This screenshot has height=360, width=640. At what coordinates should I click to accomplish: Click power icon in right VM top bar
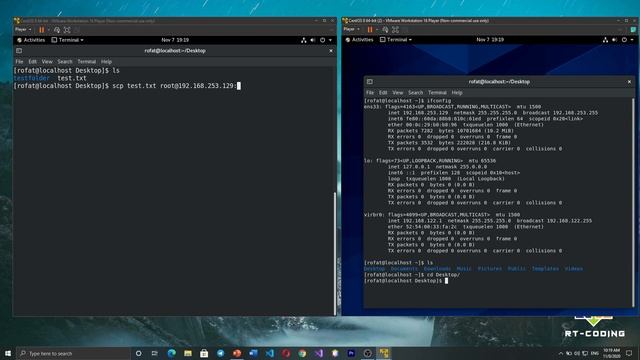click(x=624, y=40)
